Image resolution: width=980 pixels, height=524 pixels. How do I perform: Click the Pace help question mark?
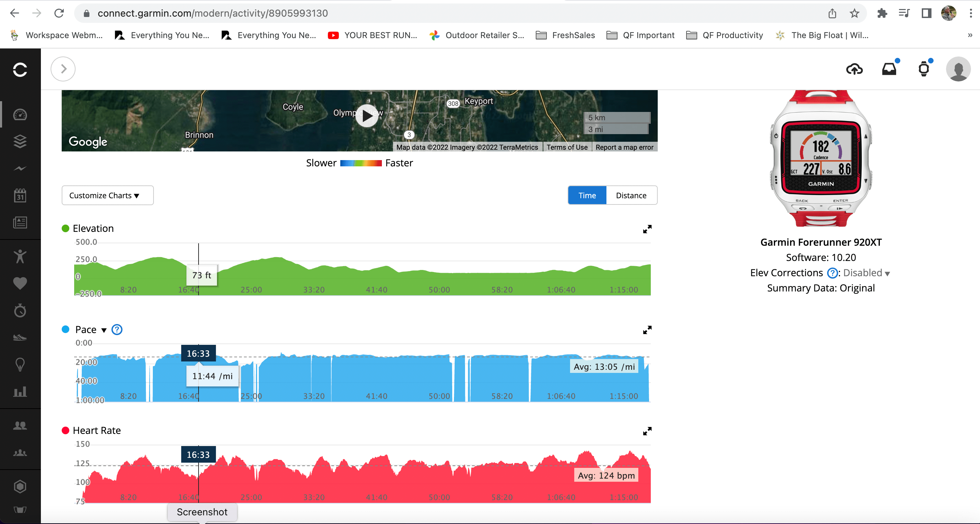117,330
